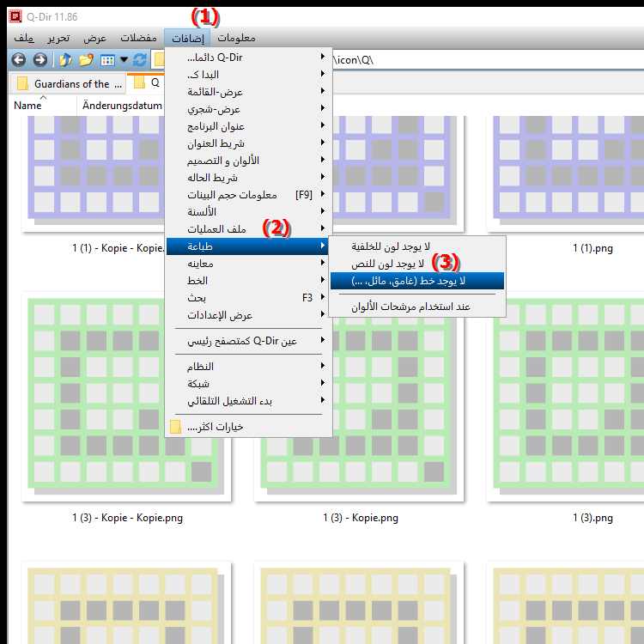
Task: Toggle عند استخدام مرشحات الألوان option
Action: (417, 307)
